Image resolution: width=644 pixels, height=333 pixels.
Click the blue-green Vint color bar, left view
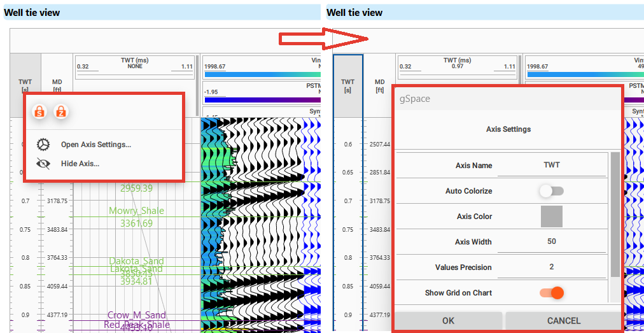[262, 74]
